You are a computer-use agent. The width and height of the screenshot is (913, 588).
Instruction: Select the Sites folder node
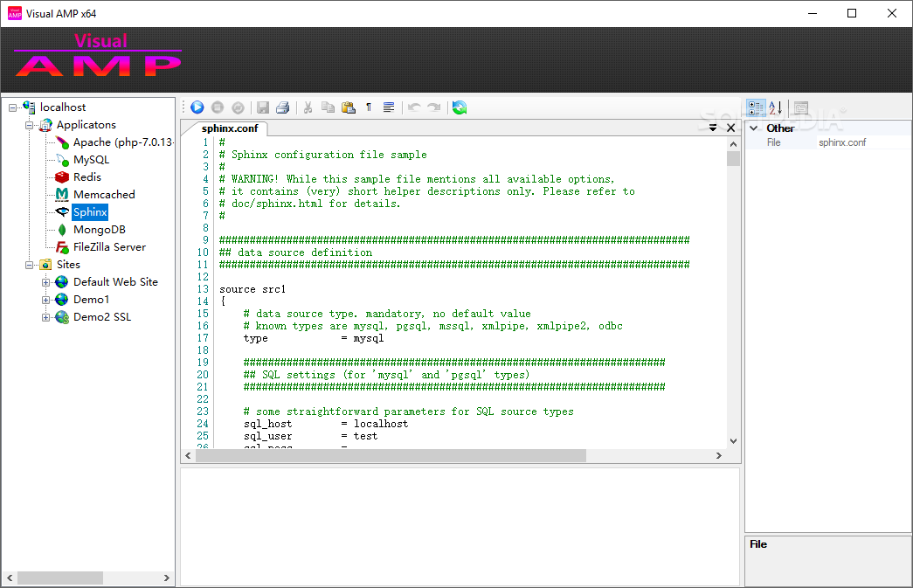pos(68,265)
